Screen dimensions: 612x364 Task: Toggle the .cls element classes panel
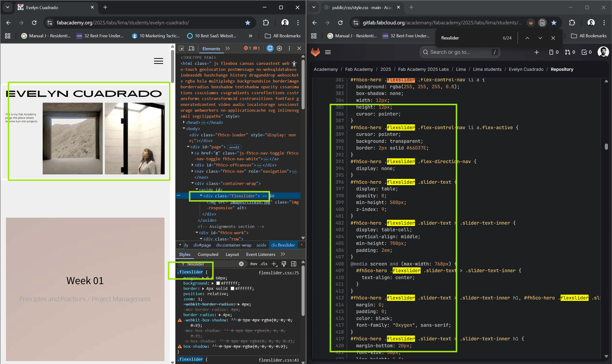264,264
